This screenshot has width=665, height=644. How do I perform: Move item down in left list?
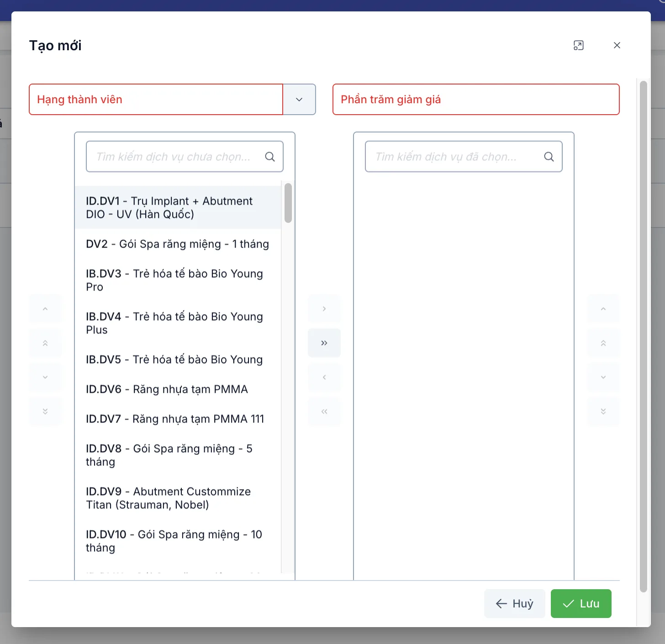point(45,377)
